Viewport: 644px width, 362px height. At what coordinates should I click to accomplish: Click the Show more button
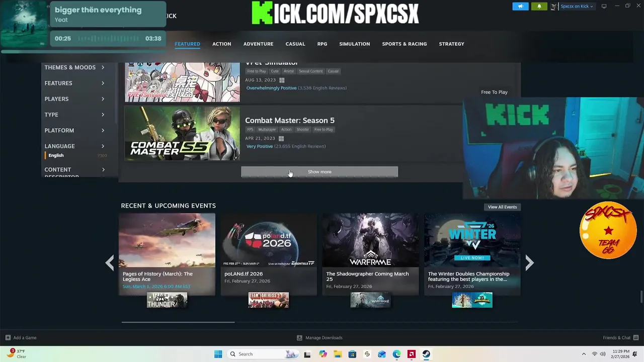point(319,172)
